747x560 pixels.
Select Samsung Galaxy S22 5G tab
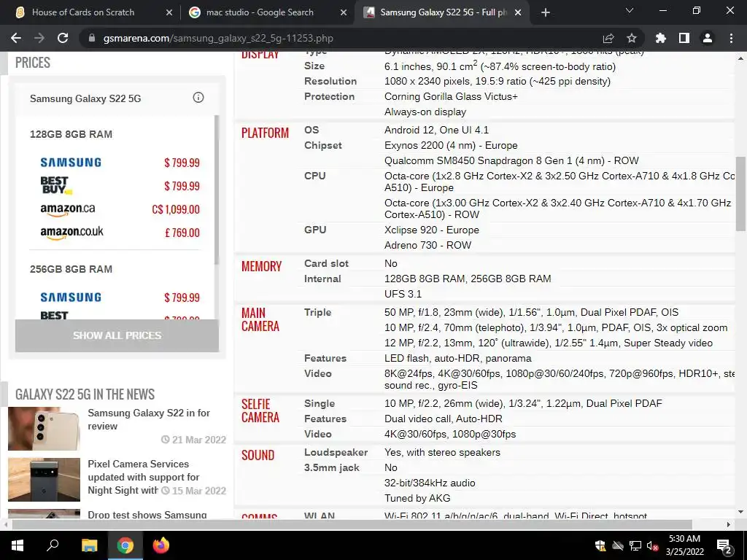click(443, 12)
